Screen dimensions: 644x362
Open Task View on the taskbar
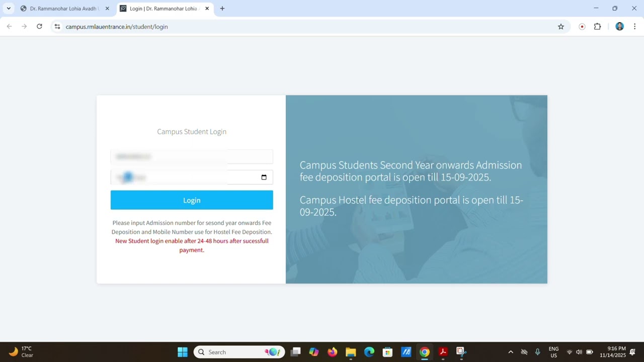tap(295, 352)
